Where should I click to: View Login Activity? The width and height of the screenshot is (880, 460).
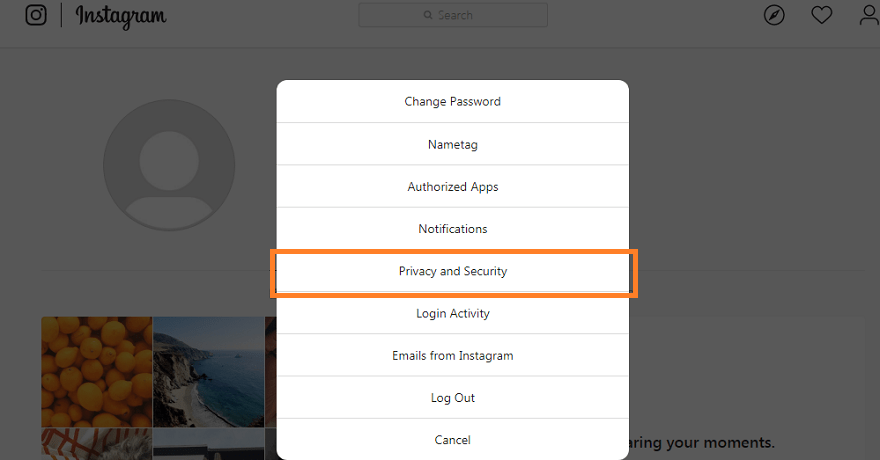click(453, 314)
